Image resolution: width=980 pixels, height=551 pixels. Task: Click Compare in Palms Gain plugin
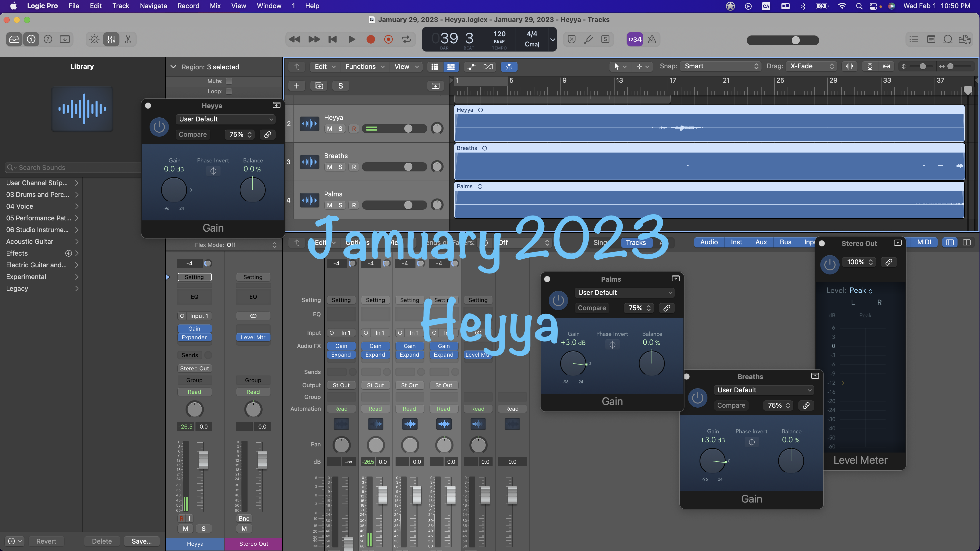point(592,308)
